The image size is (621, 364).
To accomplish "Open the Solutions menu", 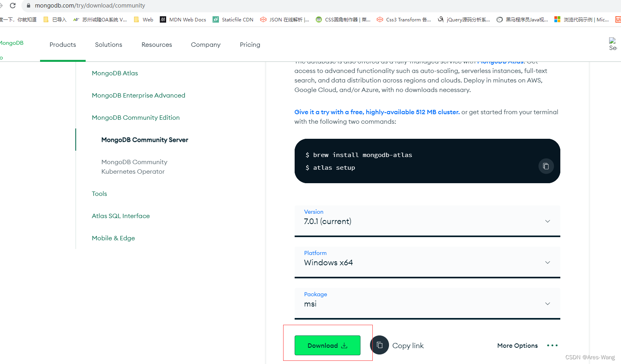I will [109, 45].
